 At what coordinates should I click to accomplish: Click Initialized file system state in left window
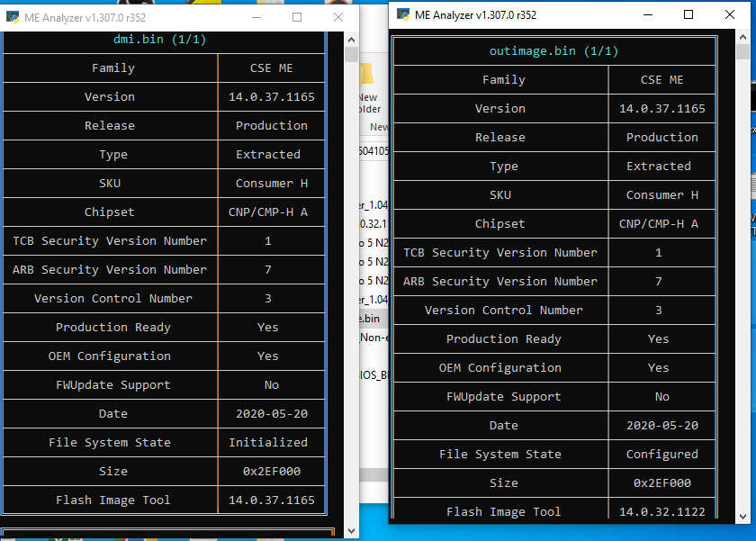(x=268, y=443)
